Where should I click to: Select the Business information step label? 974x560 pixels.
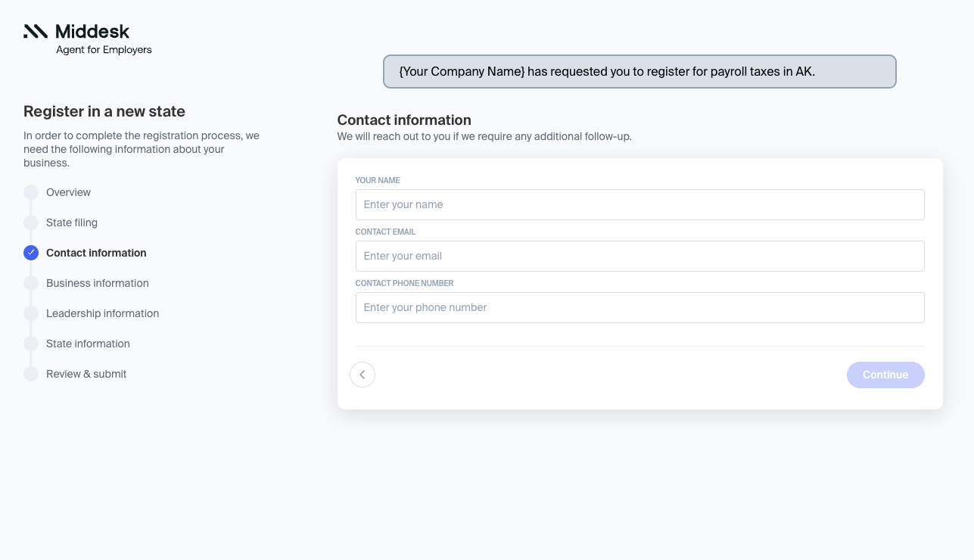[98, 283]
